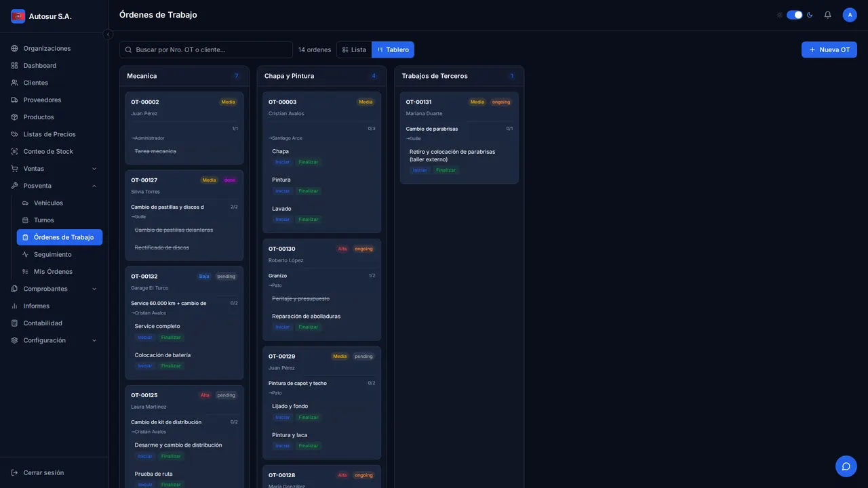Click the Vehículos car icon
Screen dimensions: 868x488
click(x=25, y=203)
